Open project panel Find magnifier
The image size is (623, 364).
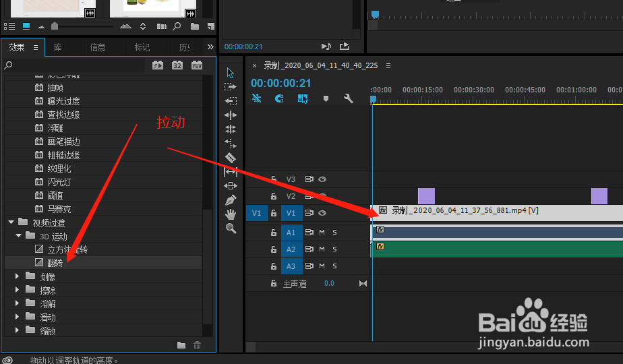[177, 26]
